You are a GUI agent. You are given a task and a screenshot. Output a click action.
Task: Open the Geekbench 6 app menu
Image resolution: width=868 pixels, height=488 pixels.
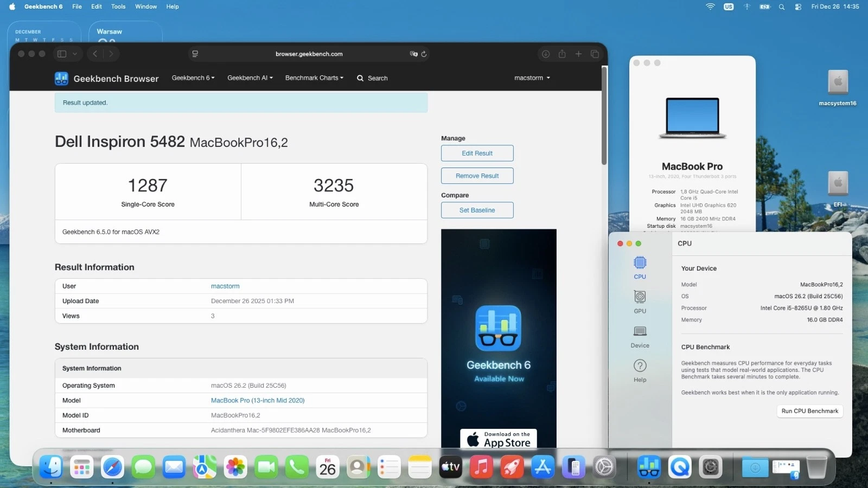(x=43, y=7)
